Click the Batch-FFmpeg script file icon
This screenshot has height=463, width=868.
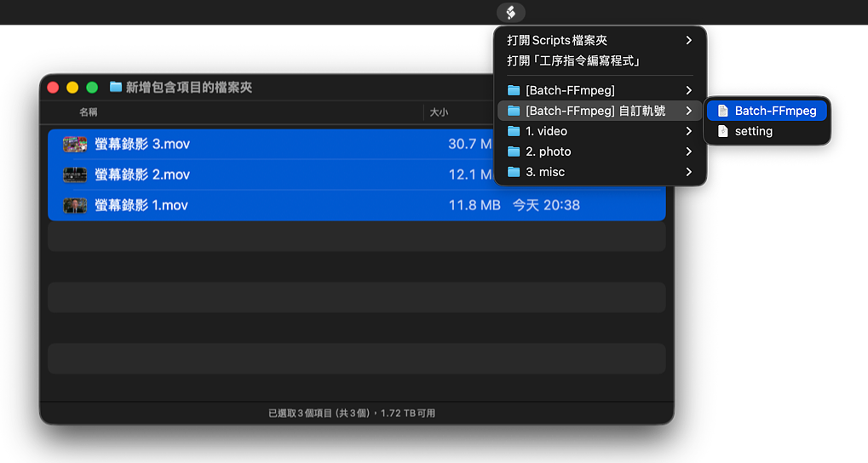[722, 111]
